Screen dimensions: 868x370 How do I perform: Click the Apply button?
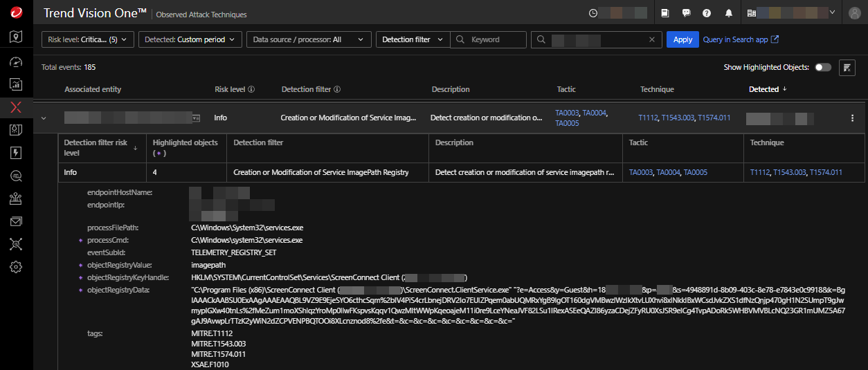(682, 39)
